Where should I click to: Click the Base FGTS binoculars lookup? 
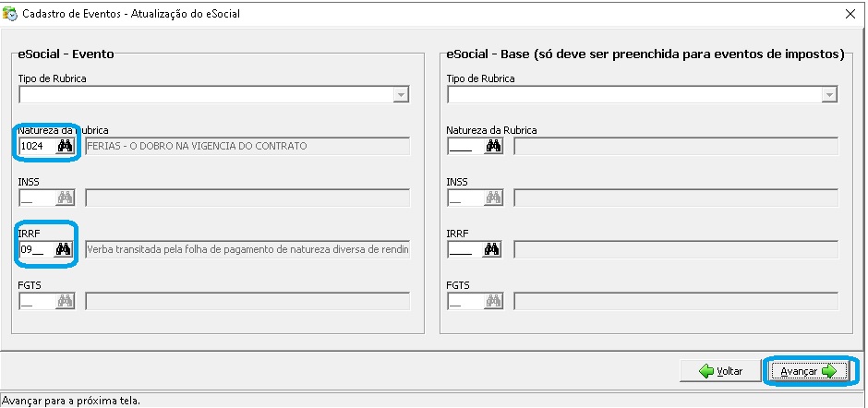click(x=493, y=301)
